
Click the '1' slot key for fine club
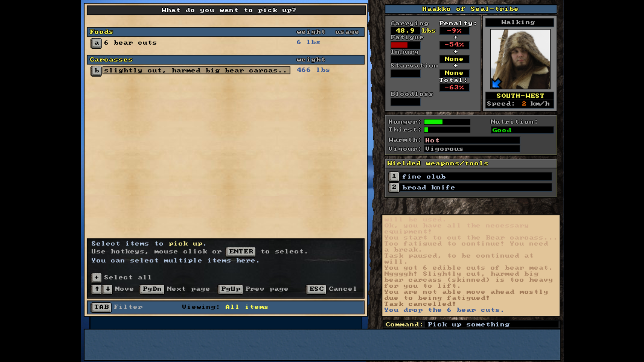[394, 176]
